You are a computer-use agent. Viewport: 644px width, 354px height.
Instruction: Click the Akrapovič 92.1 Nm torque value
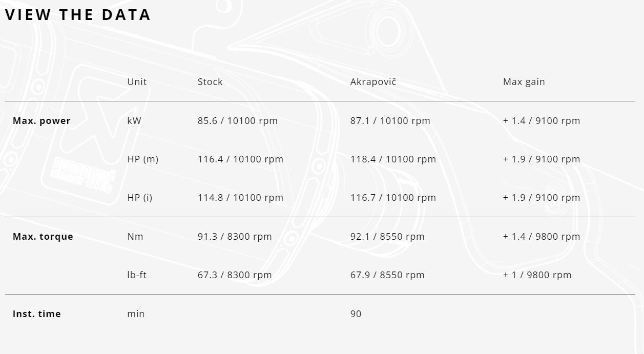387,237
